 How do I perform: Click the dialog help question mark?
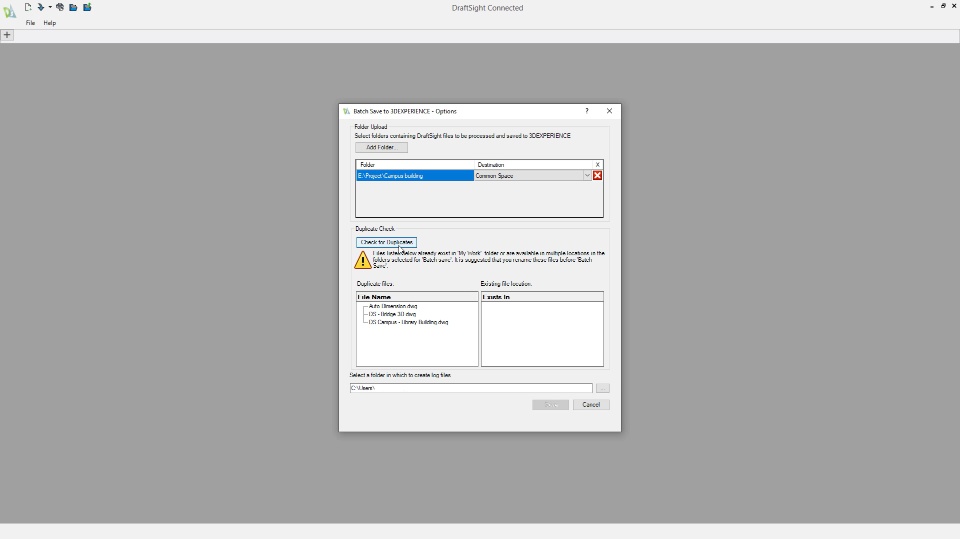coord(587,111)
